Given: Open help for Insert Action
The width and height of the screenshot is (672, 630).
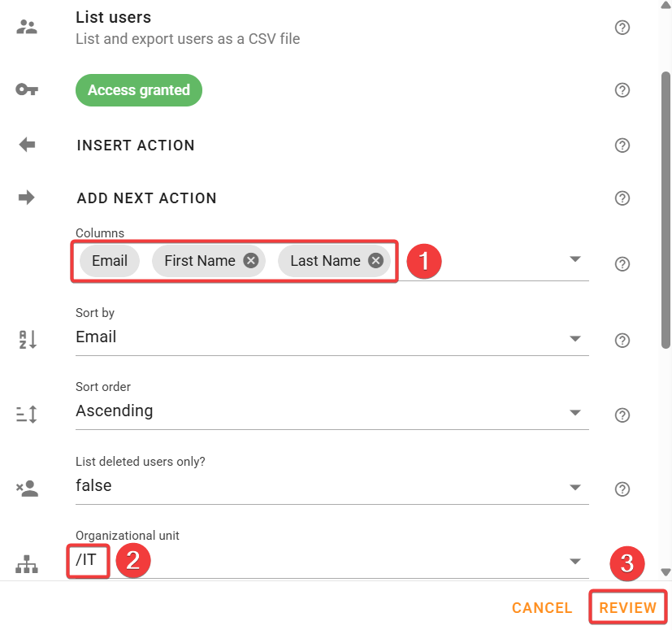Looking at the screenshot, I should point(622,146).
